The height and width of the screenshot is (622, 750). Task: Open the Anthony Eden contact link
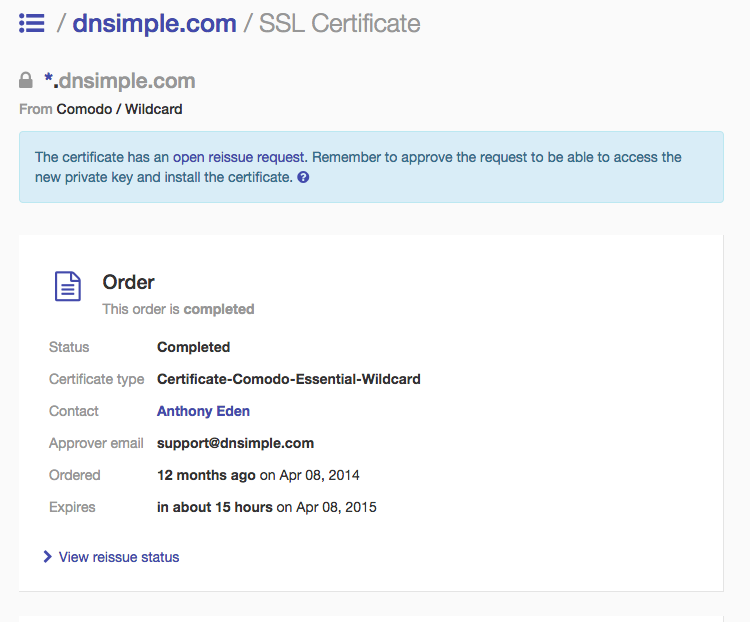[x=203, y=411]
